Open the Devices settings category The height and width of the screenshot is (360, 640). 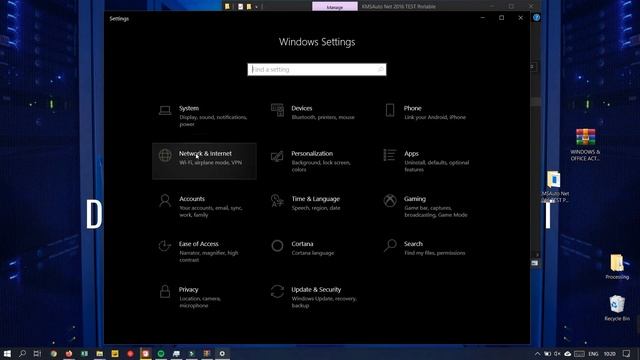click(x=317, y=116)
